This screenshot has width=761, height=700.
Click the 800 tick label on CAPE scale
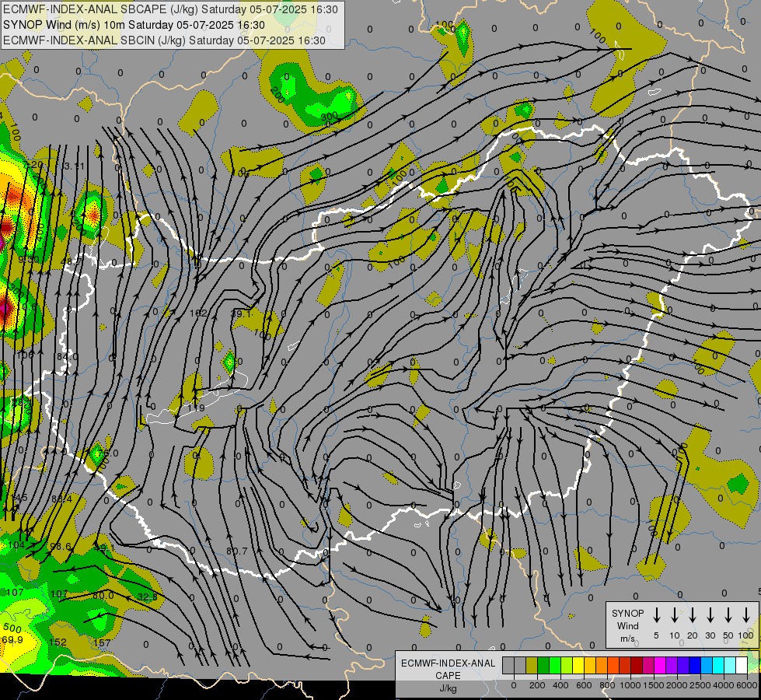607,685
